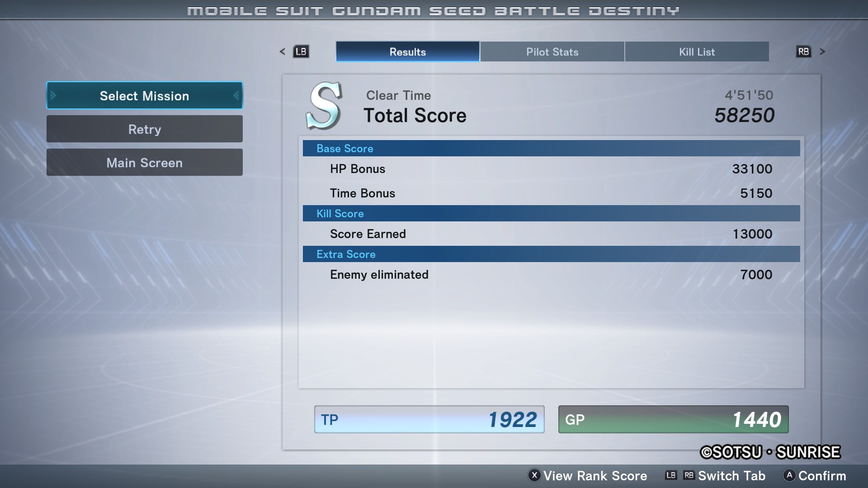Viewport: 868px width, 488px height.
Task: Click the bottom bar LB icon
Action: click(x=671, y=475)
